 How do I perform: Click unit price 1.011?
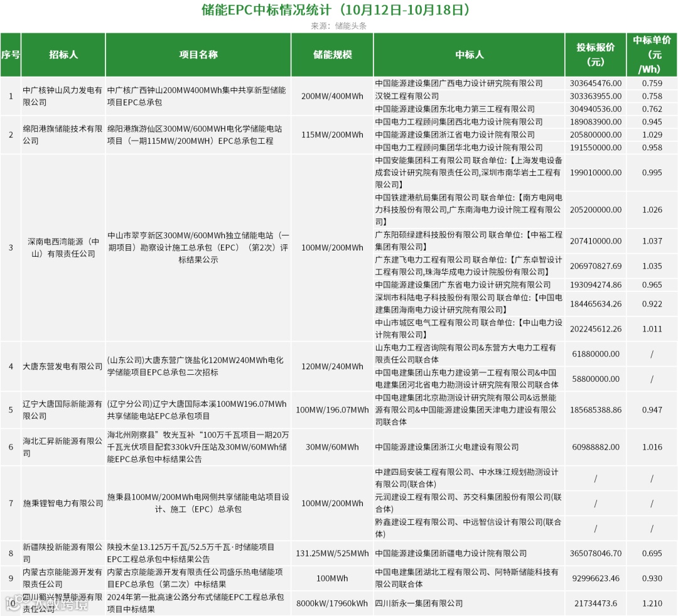click(652, 329)
